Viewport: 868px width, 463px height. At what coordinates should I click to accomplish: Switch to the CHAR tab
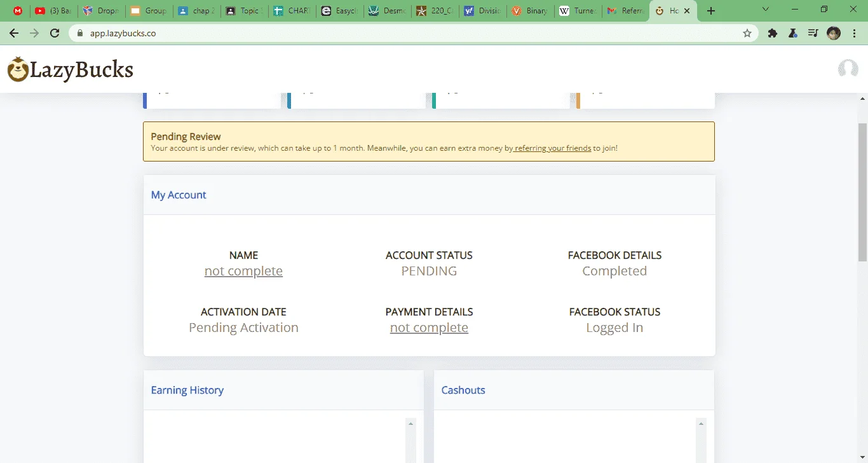[x=292, y=11]
